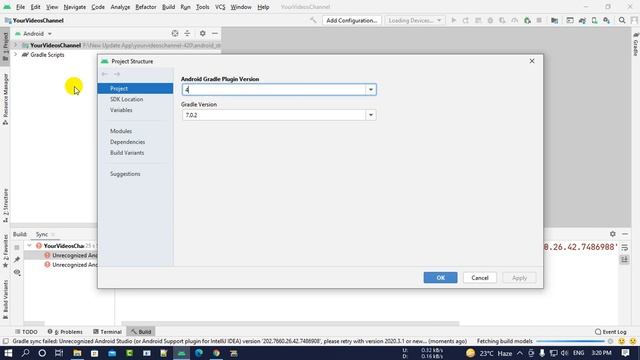The width and height of the screenshot is (640, 360).
Task: Select Variables in the dialog sidebar
Action: (121, 110)
